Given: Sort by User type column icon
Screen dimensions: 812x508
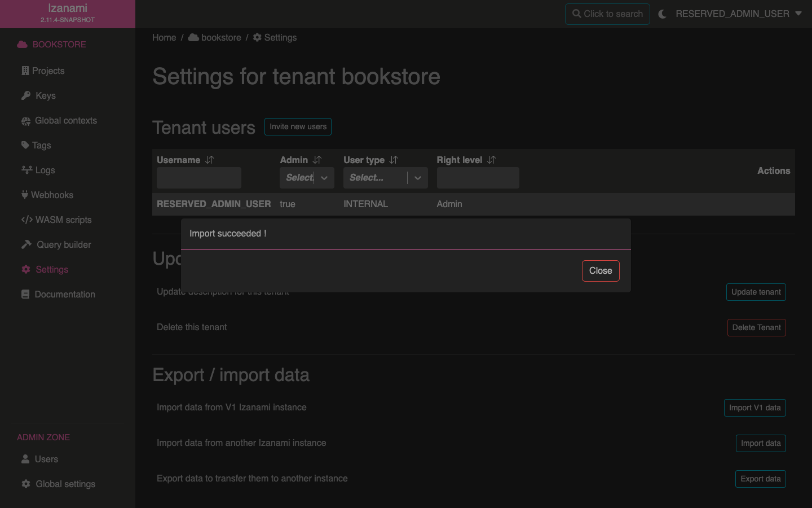Looking at the screenshot, I should 394,160.
